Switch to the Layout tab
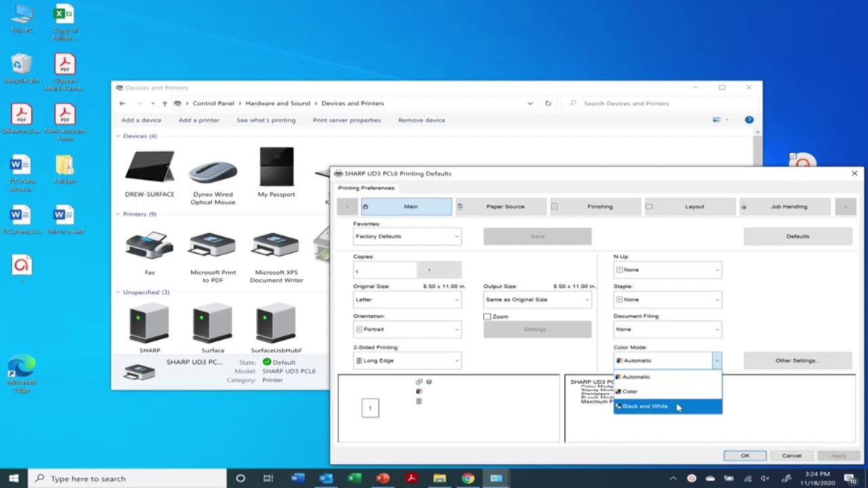Screen dimensions: 868x488 click(690, 207)
